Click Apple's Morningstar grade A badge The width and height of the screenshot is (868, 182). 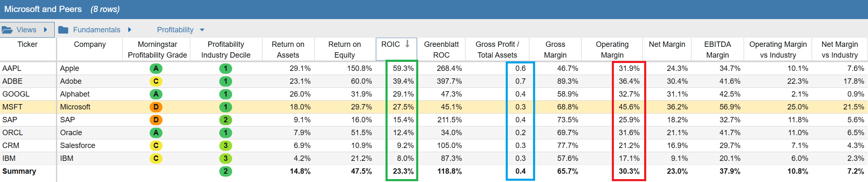(156, 68)
